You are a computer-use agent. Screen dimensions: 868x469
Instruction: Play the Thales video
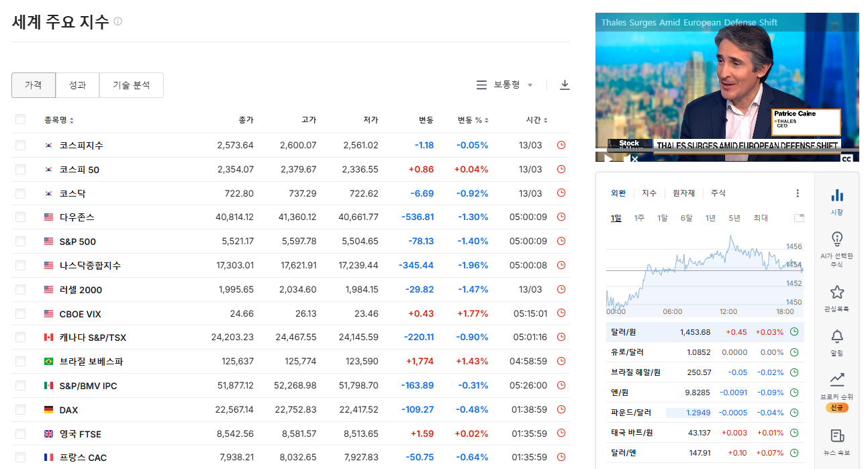608,158
